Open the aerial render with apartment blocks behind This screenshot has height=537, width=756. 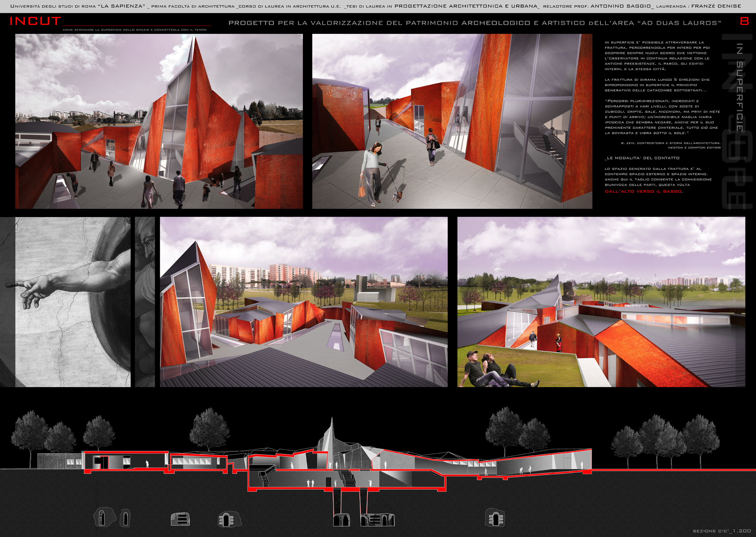[303, 302]
